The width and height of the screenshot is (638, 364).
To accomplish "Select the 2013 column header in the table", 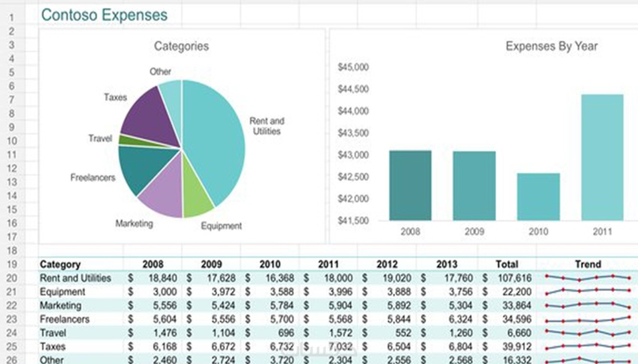I will tap(447, 264).
